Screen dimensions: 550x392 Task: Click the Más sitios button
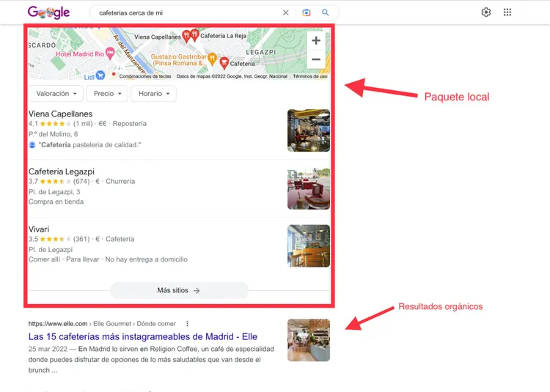pyautogui.click(x=179, y=290)
